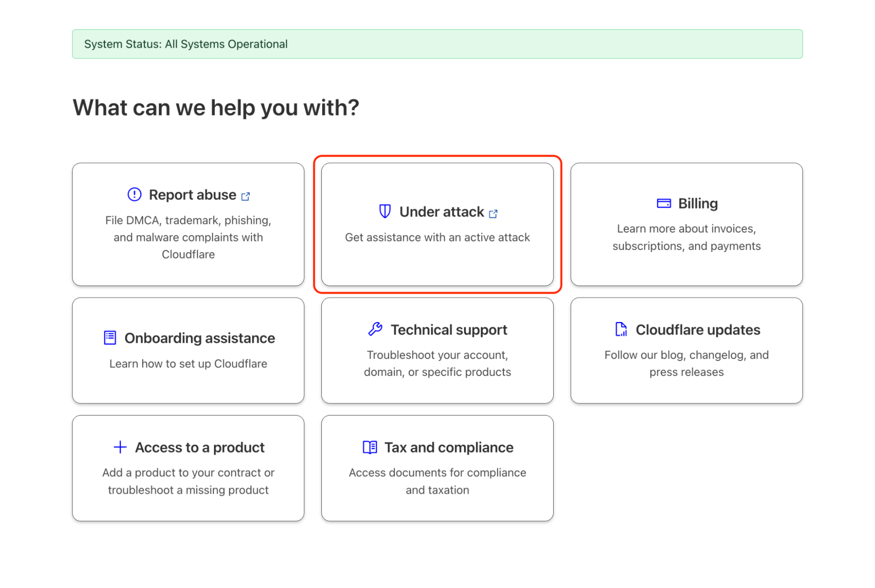
Task: Click the Access to a product plus icon
Action: 120,447
